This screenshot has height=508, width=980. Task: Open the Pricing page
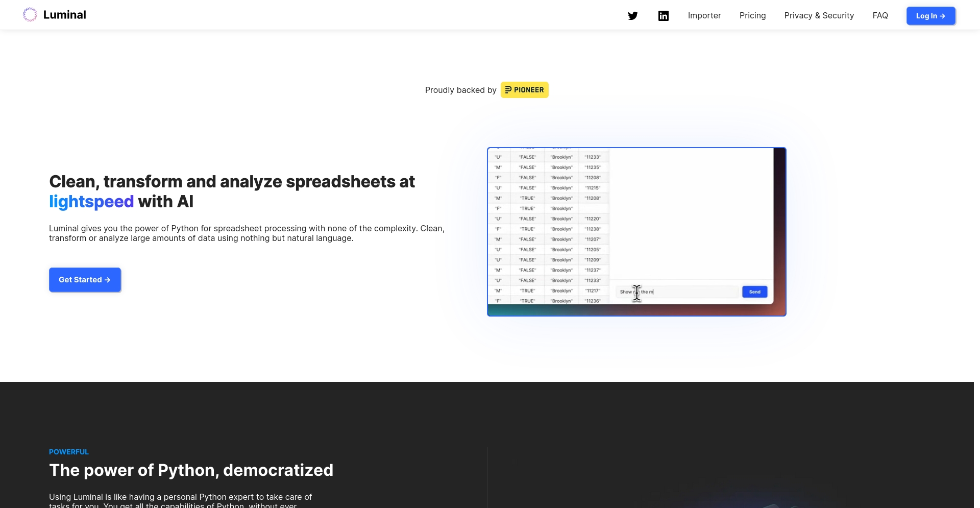click(752, 15)
